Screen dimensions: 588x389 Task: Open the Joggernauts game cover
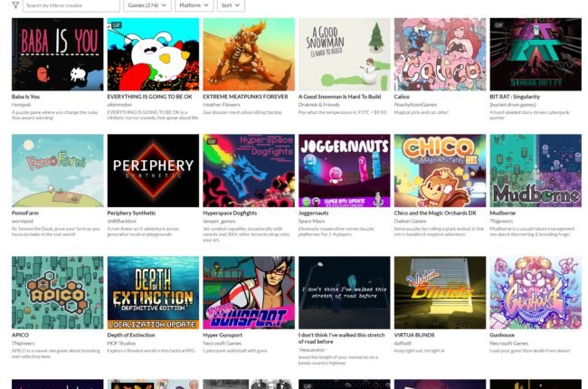pyautogui.click(x=345, y=171)
